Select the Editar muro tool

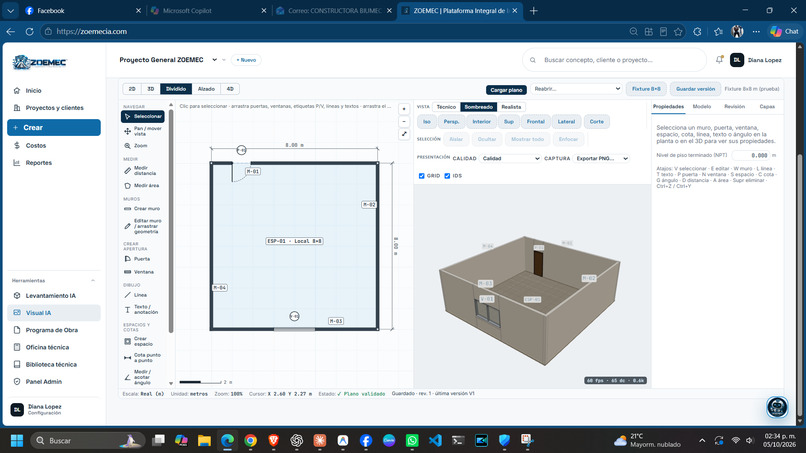click(143, 226)
